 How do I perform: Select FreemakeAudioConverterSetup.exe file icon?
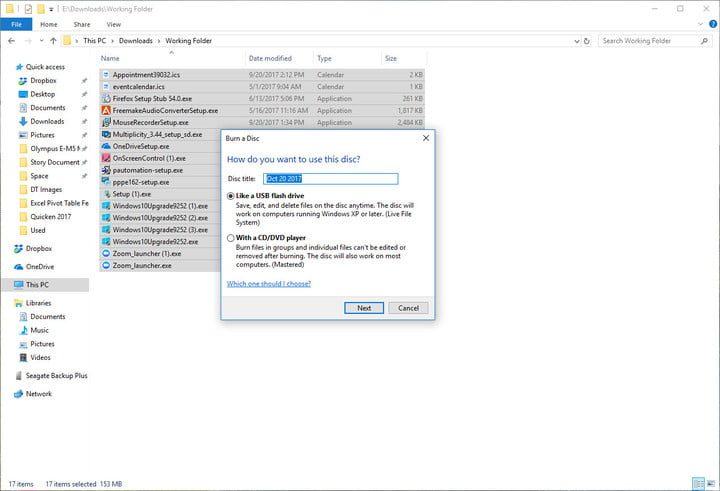(x=106, y=110)
